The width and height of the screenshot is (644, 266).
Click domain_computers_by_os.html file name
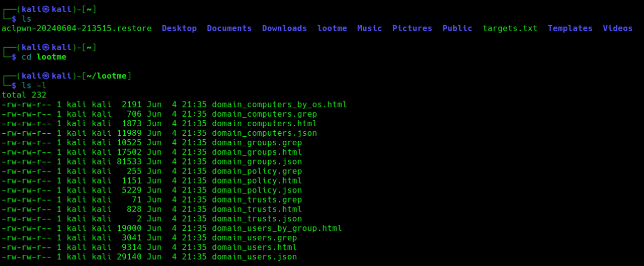point(279,105)
